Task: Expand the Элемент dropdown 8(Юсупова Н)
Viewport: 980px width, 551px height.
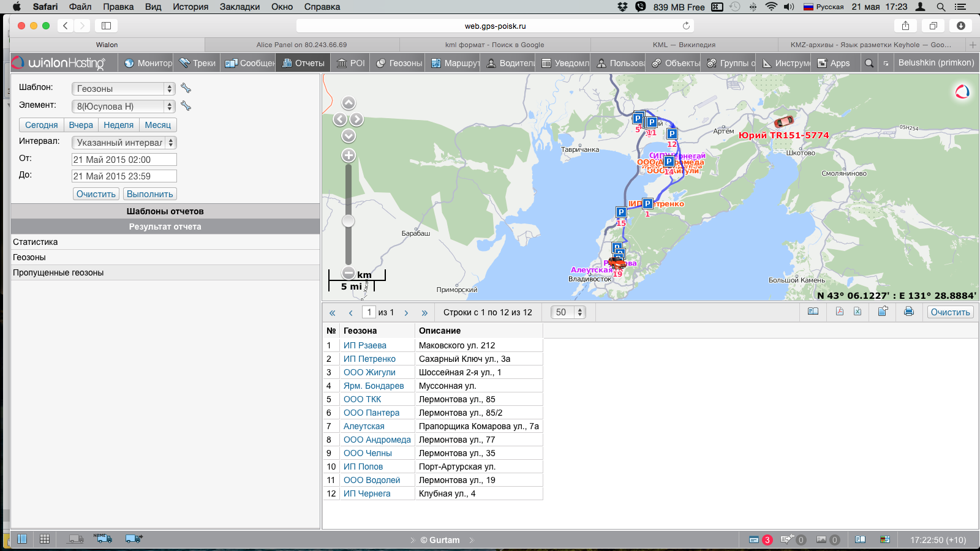Action: point(124,107)
